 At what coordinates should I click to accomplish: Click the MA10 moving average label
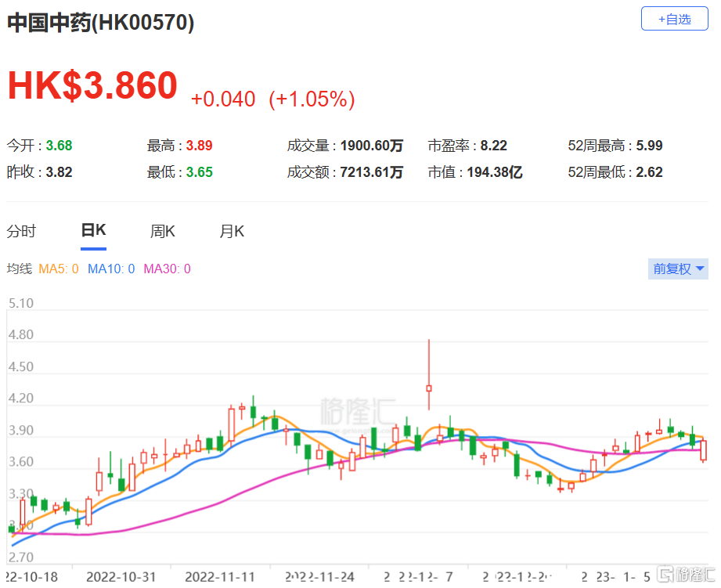click(x=111, y=269)
